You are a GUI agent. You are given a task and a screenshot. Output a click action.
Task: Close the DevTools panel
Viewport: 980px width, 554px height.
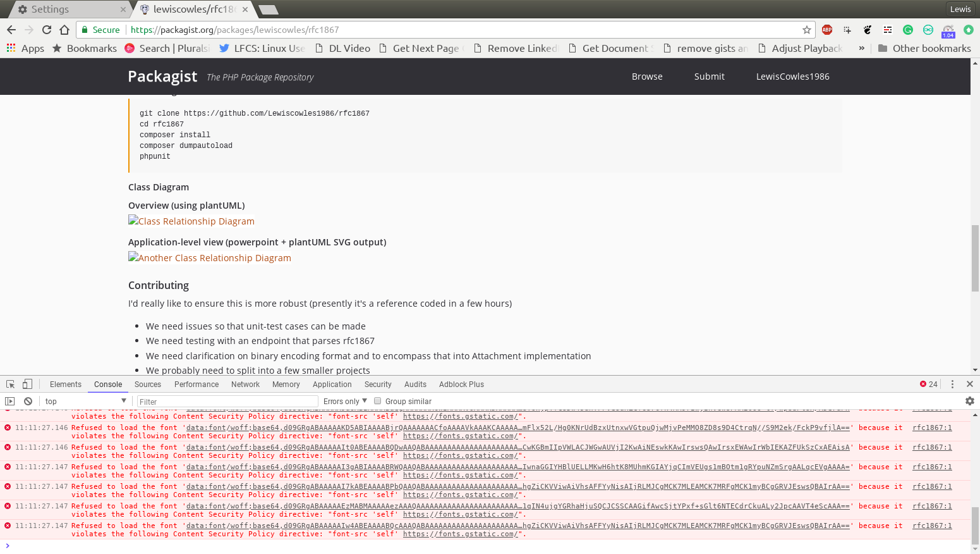click(x=970, y=384)
